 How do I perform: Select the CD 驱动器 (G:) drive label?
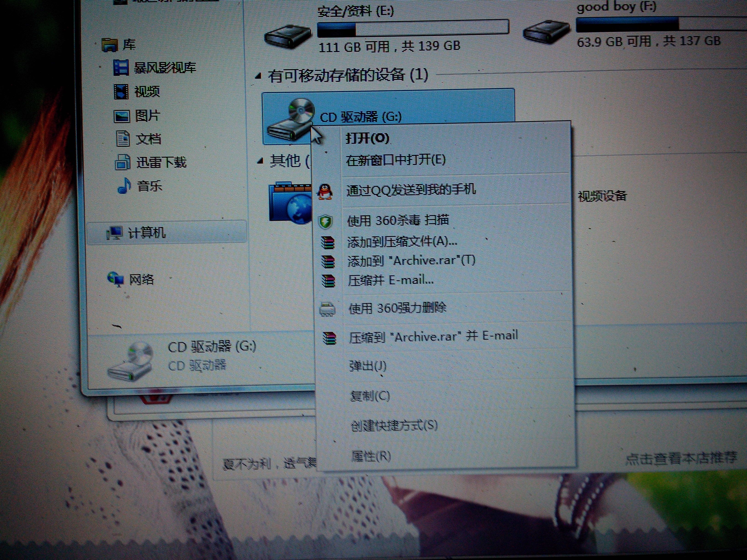(x=361, y=117)
